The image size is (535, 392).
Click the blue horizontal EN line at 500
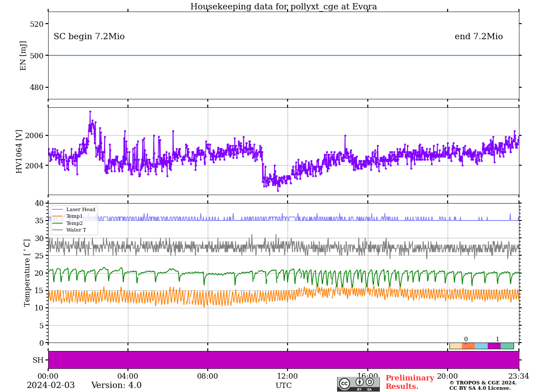284,55
